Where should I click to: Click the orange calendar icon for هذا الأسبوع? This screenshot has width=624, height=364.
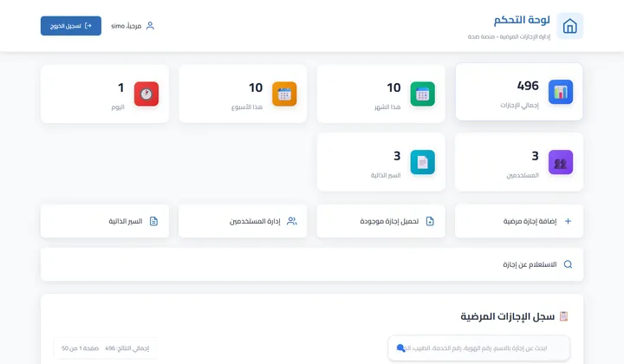(x=284, y=94)
